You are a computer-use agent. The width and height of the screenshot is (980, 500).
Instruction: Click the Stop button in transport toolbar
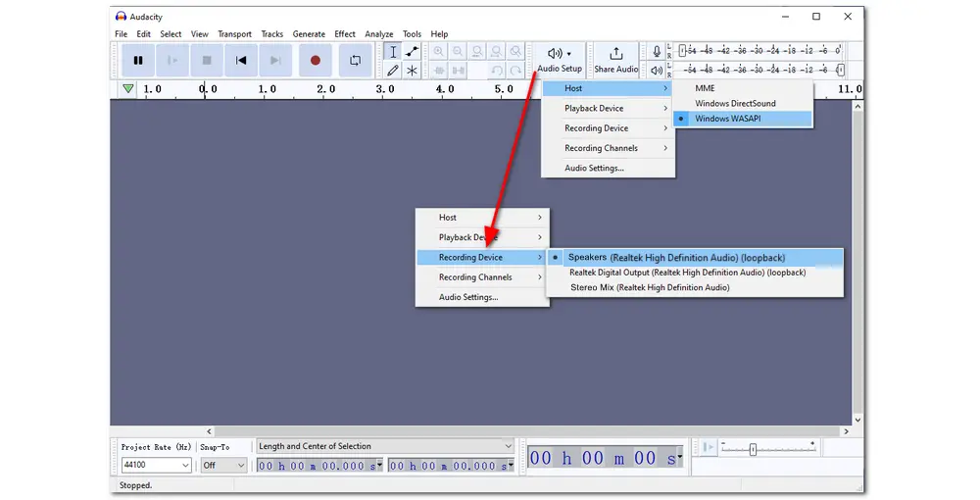coord(207,61)
